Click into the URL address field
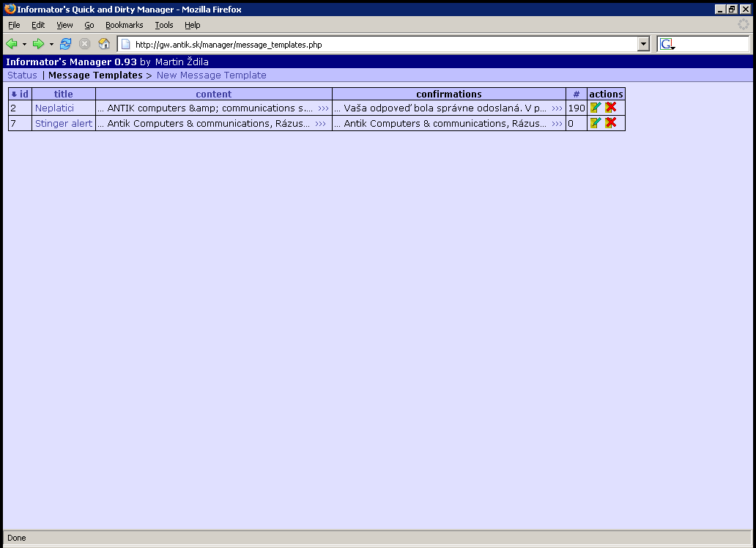The height and width of the screenshot is (548, 756). pyautogui.click(x=381, y=45)
